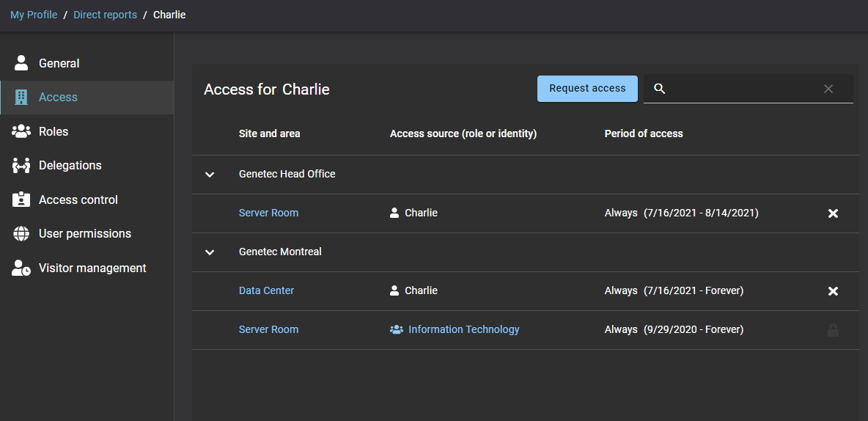Click the magnifier search icon
Screen dimensions: 868x421
coord(659,89)
